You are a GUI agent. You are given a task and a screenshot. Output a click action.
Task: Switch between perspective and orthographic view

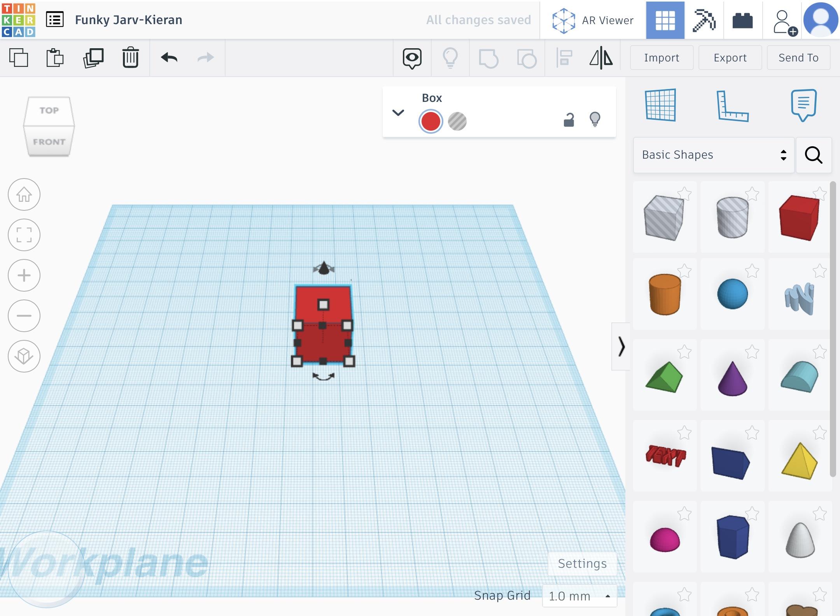pyautogui.click(x=24, y=356)
